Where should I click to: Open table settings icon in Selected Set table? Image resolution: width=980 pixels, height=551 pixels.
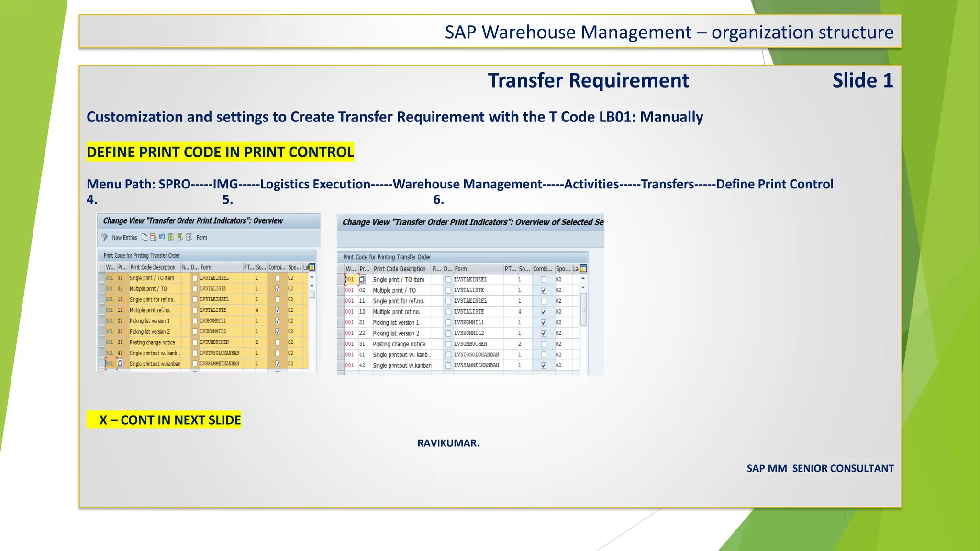click(x=583, y=268)
